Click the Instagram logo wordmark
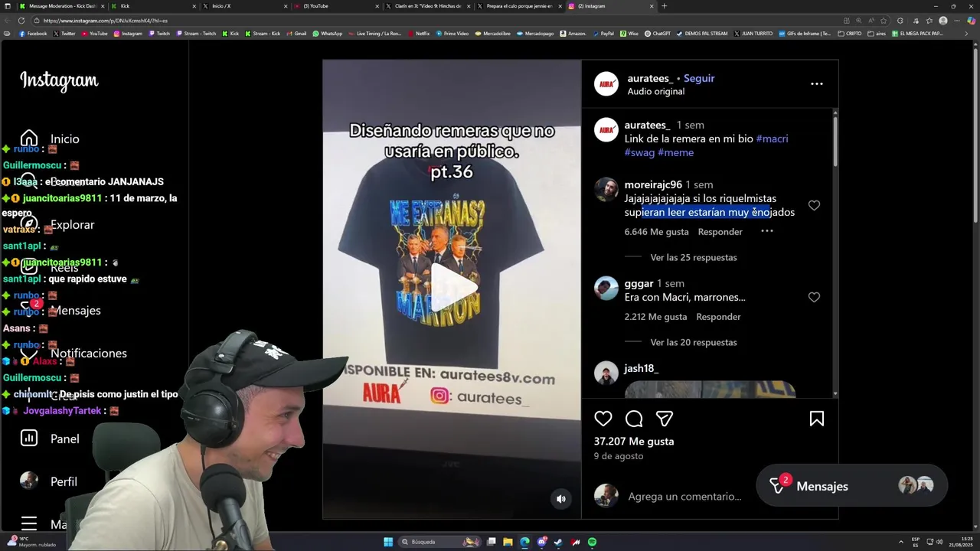980x551 pixels. [59, 80]
